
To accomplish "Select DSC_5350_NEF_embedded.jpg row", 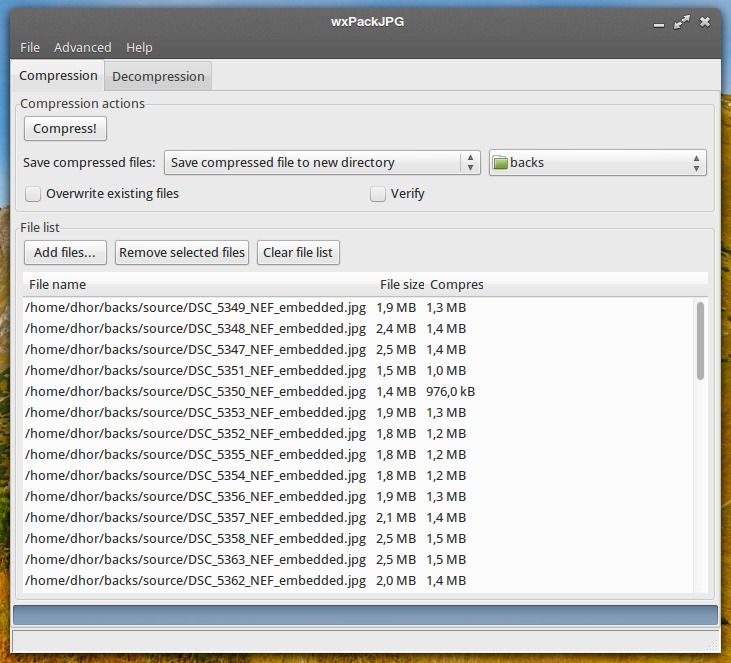I will click(x=358, y=392).
